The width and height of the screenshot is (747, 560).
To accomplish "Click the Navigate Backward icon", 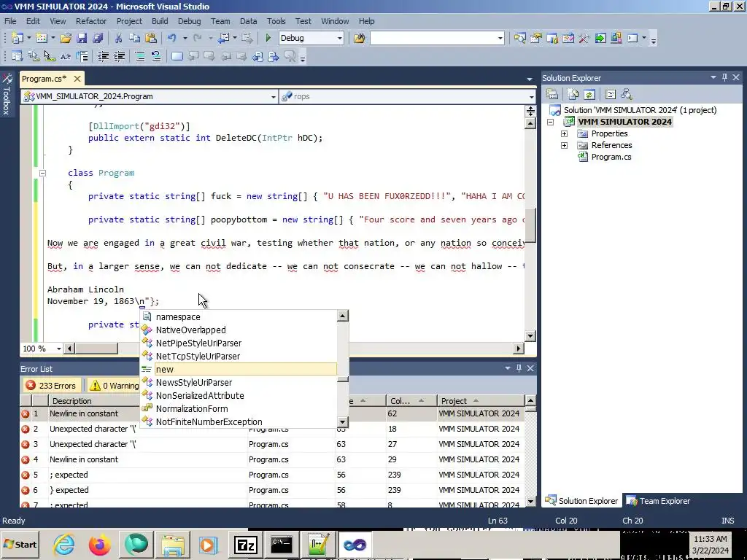I will tap(223, 38).
